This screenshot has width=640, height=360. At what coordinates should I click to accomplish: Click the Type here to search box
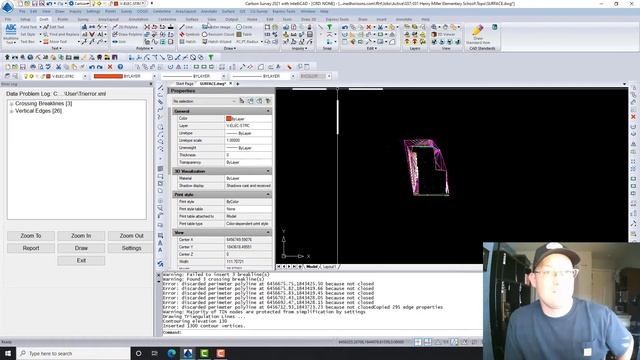pyautogui.click(x=73, y=353)
